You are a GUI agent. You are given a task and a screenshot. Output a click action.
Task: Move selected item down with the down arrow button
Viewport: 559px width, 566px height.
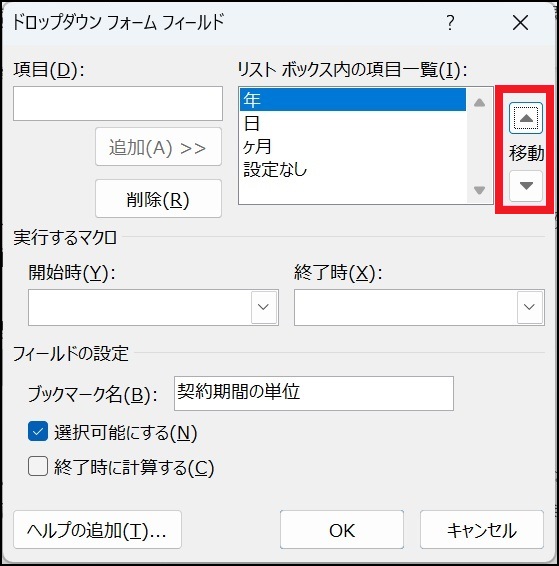526,186
